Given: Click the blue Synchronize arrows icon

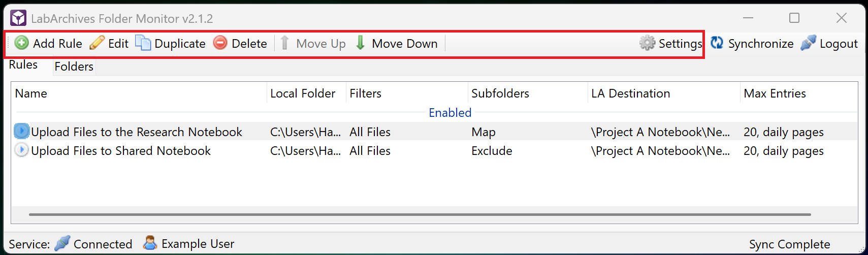Looking at the screenshot, I should click(x=717, y=43).
